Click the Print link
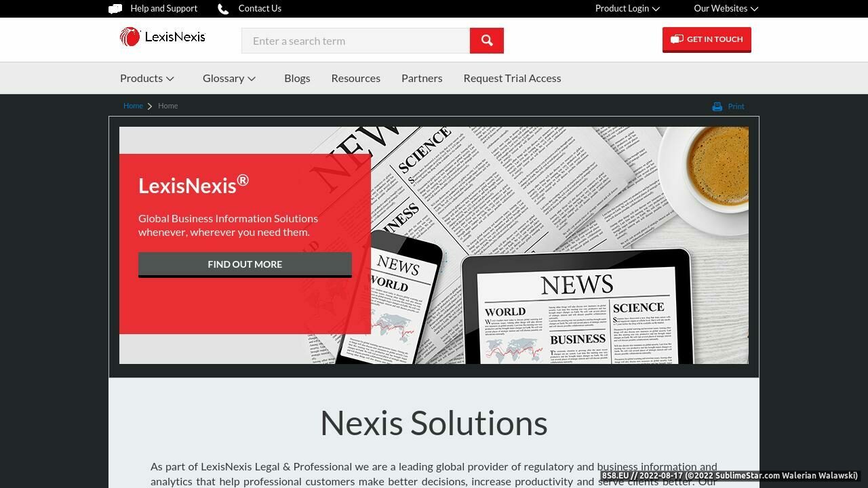 (x=736, y=106)
